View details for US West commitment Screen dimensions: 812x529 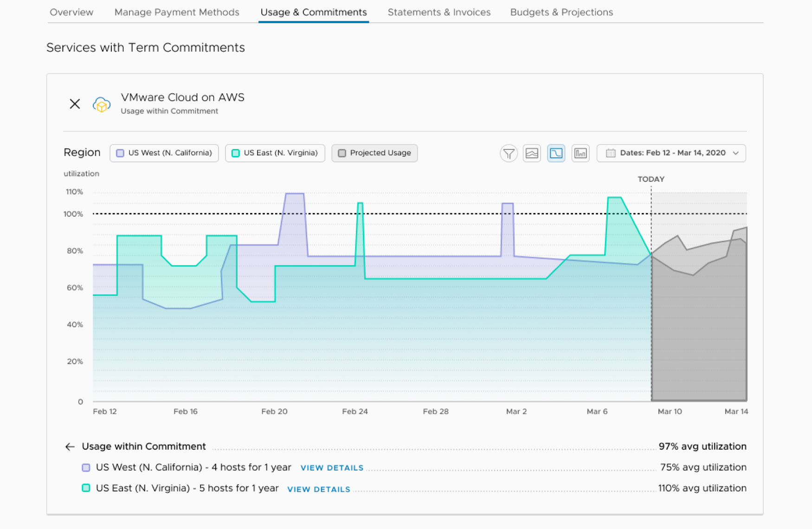332,468
